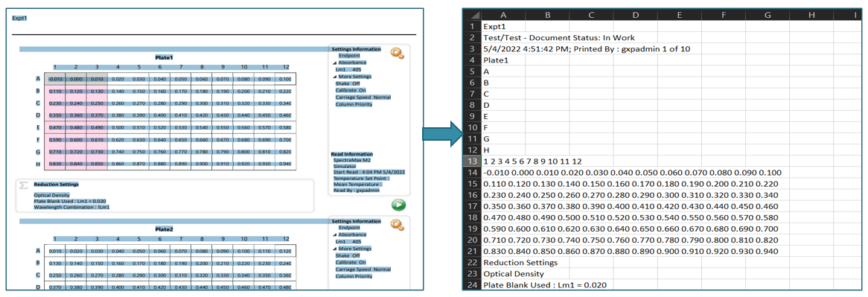Collapse the Absorbance section in Plate2 settings
This screenshot has height=297, width=868.
point(334,234)
